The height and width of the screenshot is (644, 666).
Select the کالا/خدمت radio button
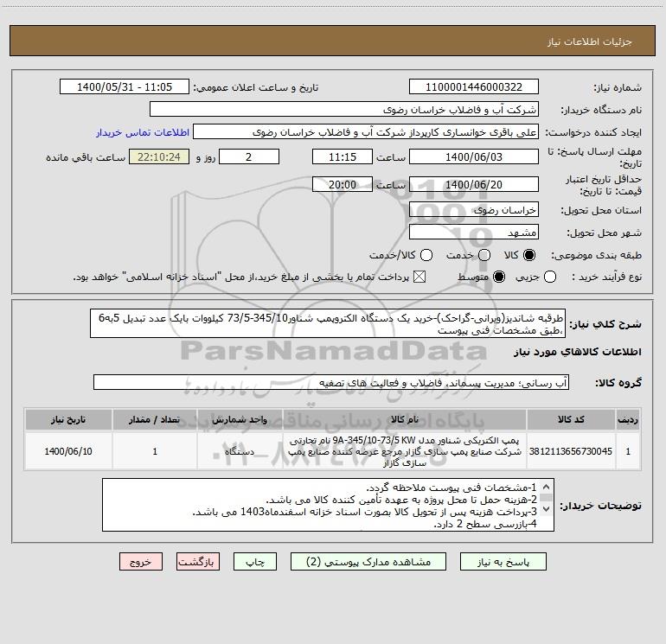(x=426, y=255)
